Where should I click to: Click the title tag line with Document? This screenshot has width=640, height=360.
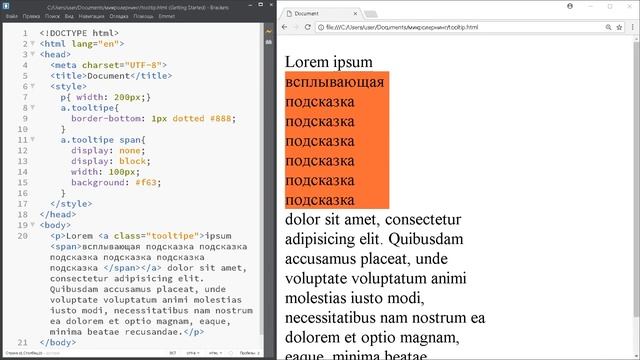tap(111, 76)
